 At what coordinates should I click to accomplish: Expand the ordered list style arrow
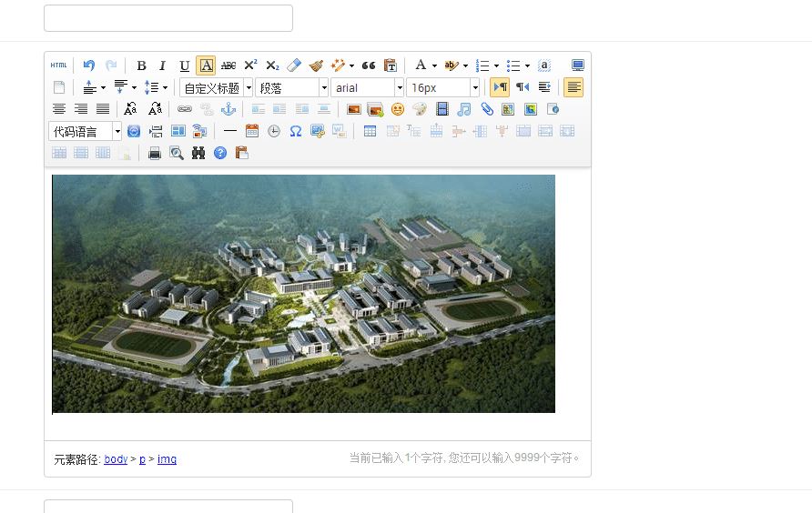pyautogui.click(x=497, y=65)
